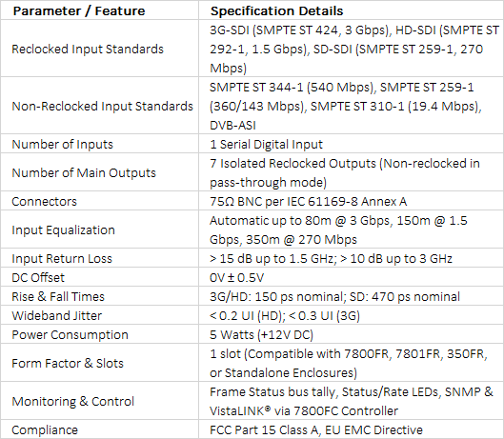Select the Connectors row label

[45, 202]
